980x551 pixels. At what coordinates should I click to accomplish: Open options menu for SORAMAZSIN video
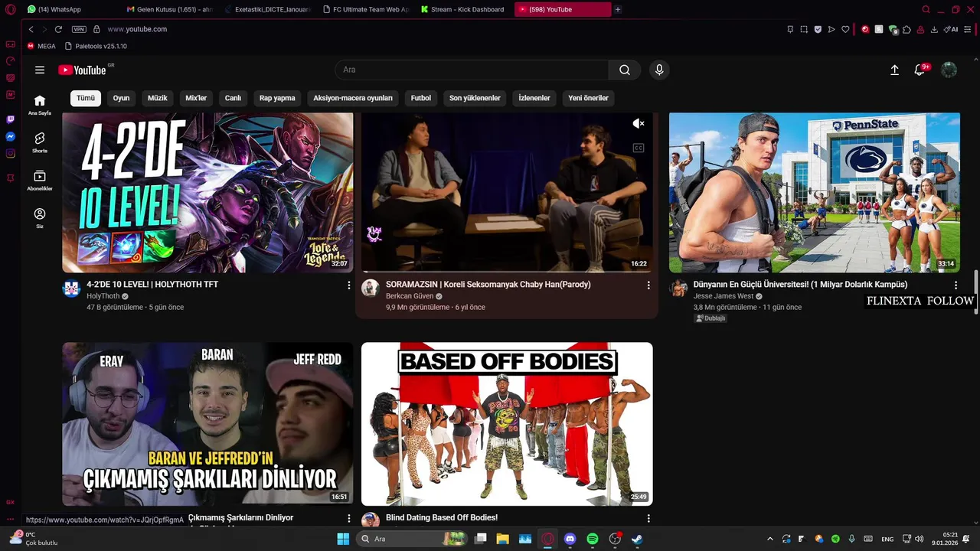click(648, 285)
